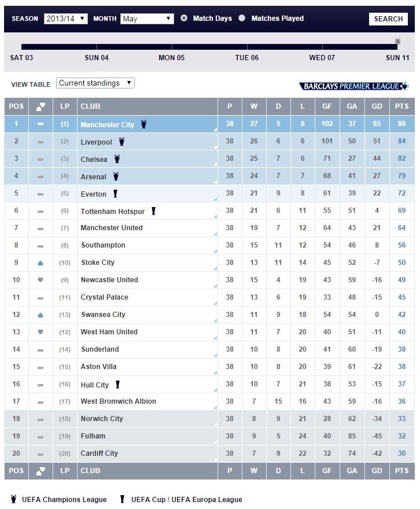The height and width of the screenshot is (509, 420).
Task: Click the match day slider handle at SUN 11
Action: 397,42
